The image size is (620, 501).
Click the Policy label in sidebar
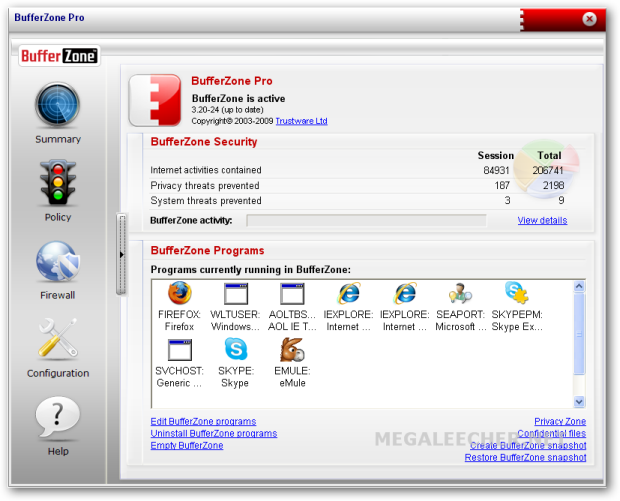[x=58, y=217]
